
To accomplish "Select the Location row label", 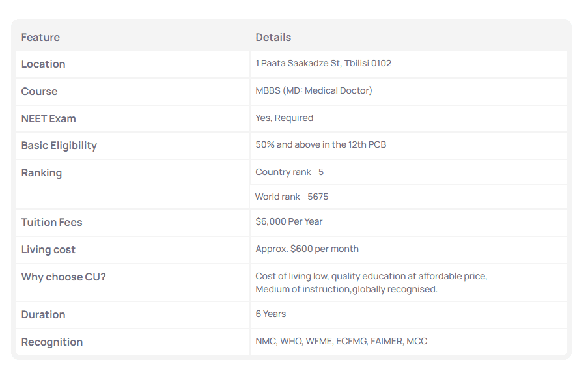I will pos(43,64).
